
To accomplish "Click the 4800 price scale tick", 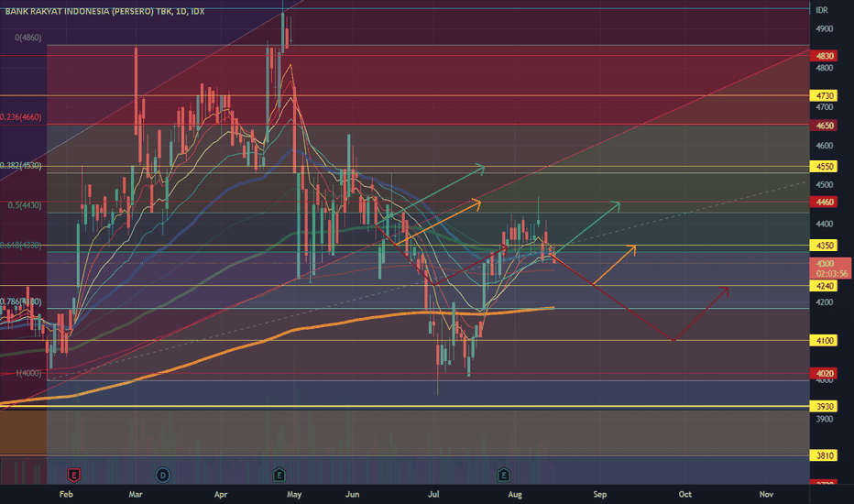I will (x=824, y=68).
